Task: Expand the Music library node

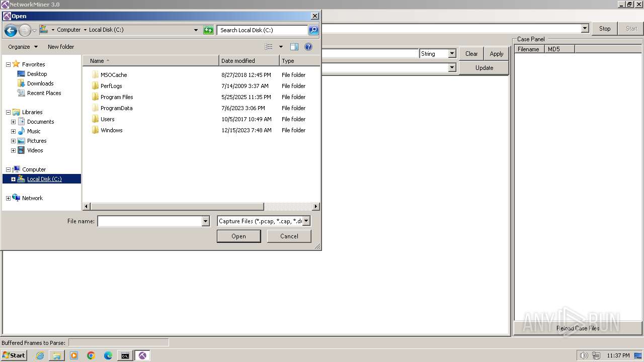Action: pos(13,131)
